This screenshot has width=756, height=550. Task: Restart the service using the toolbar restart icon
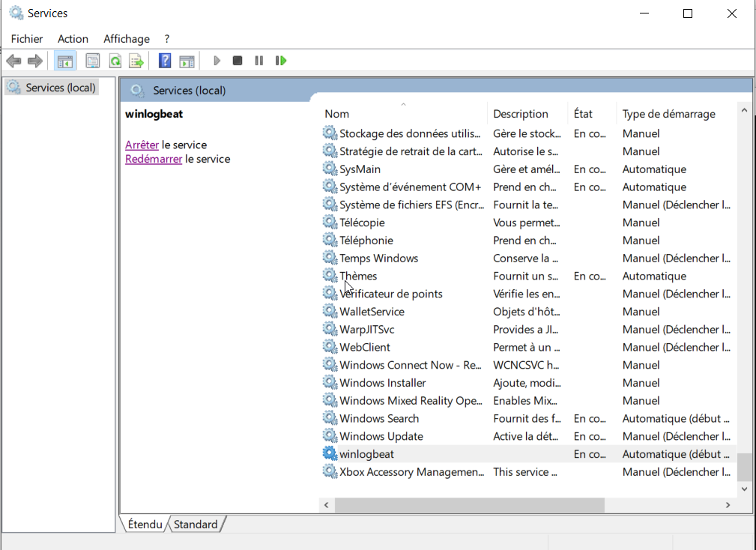pyautogui.click(x=281, y=61)
